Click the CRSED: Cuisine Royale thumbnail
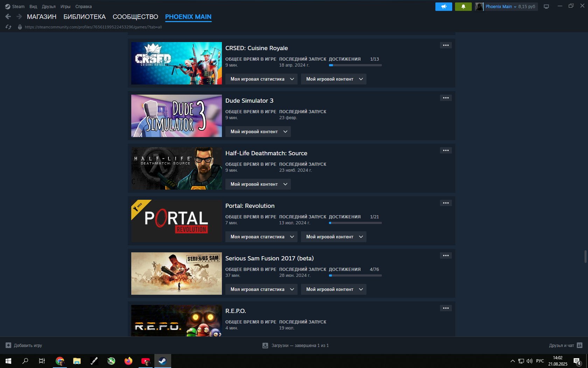This screenshot has width=588, height=368. (x=176, y=63)
